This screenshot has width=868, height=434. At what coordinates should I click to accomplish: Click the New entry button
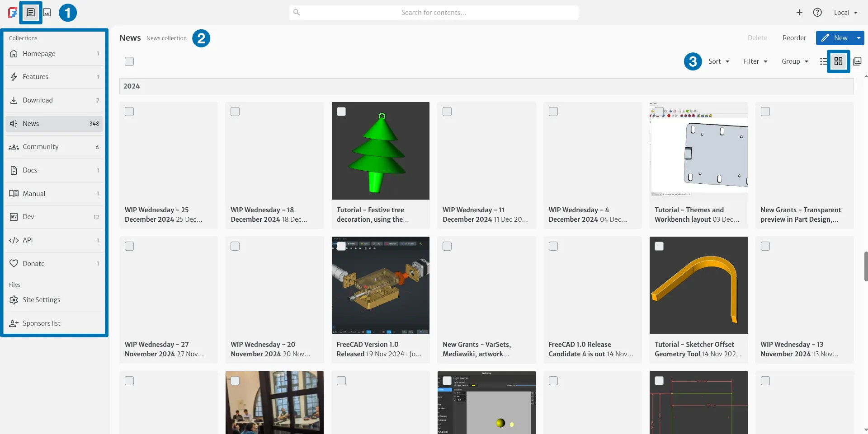[x=835, y=38]
